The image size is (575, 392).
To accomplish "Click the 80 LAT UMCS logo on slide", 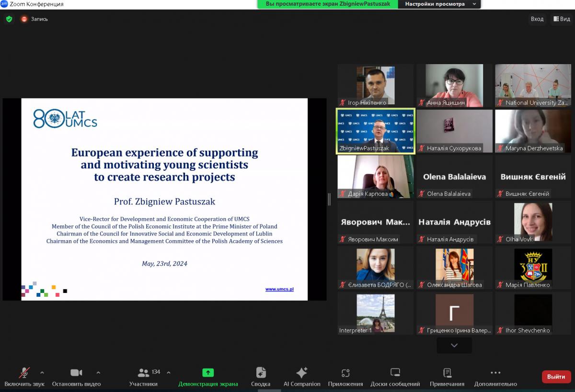I will [x=65, y=118].
